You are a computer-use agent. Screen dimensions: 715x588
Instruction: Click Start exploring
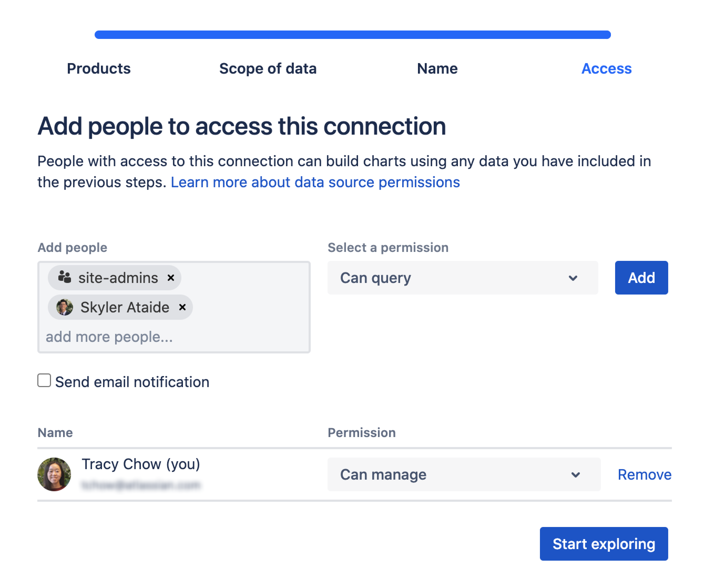[604, 544]
